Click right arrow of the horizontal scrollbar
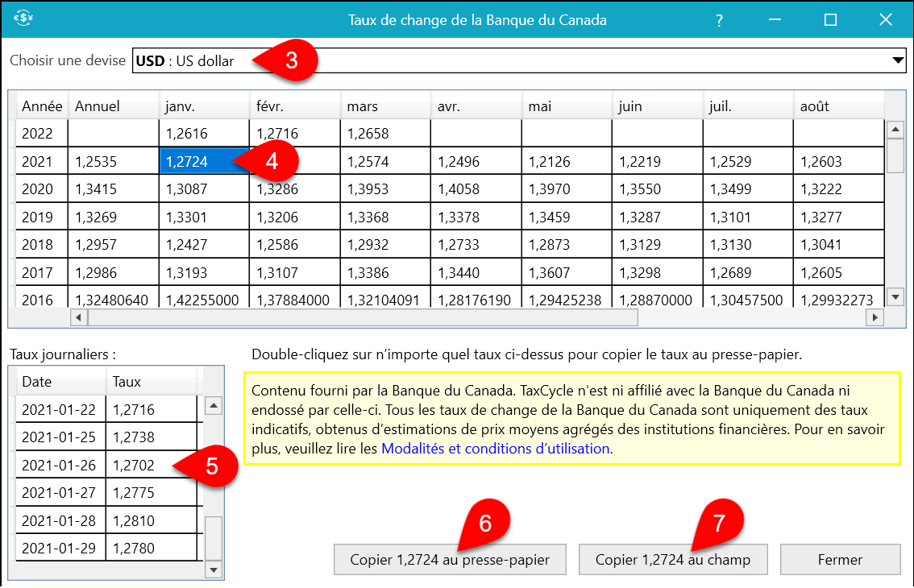The height and width of the screenshot is (588, 914). (x=875, y=317)
